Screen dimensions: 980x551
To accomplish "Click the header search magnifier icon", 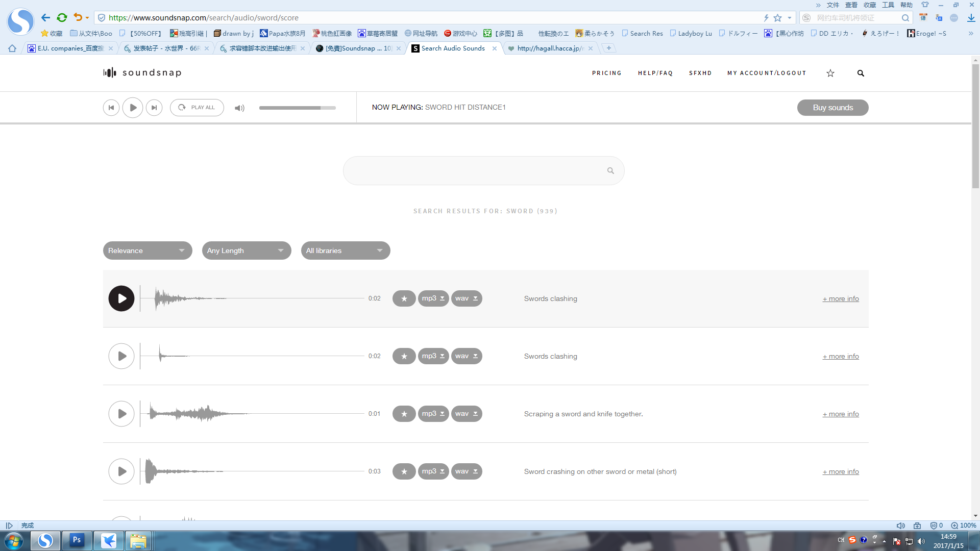I will coord(861,73).
